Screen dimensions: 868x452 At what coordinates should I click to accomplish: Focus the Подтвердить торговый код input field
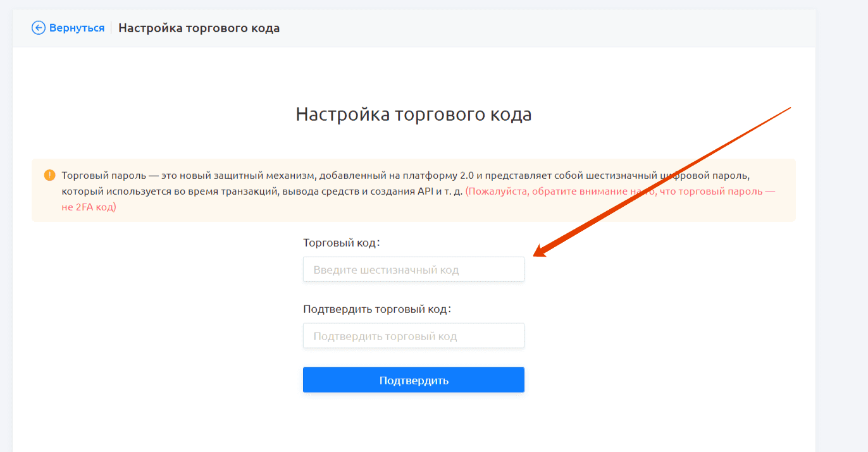tap(414, 336)
